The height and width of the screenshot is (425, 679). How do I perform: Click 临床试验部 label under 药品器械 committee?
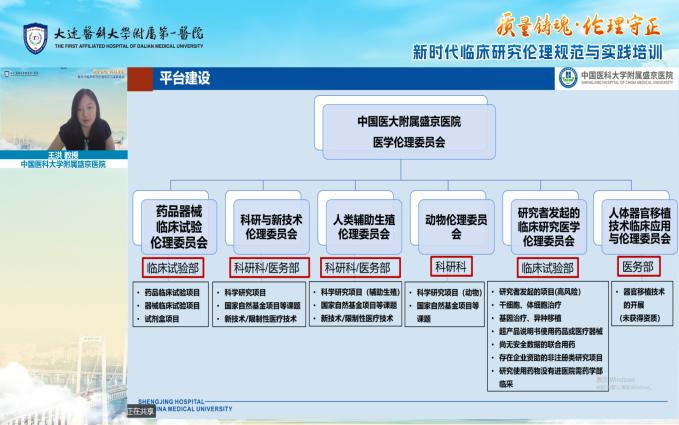(x=173, y=267)
